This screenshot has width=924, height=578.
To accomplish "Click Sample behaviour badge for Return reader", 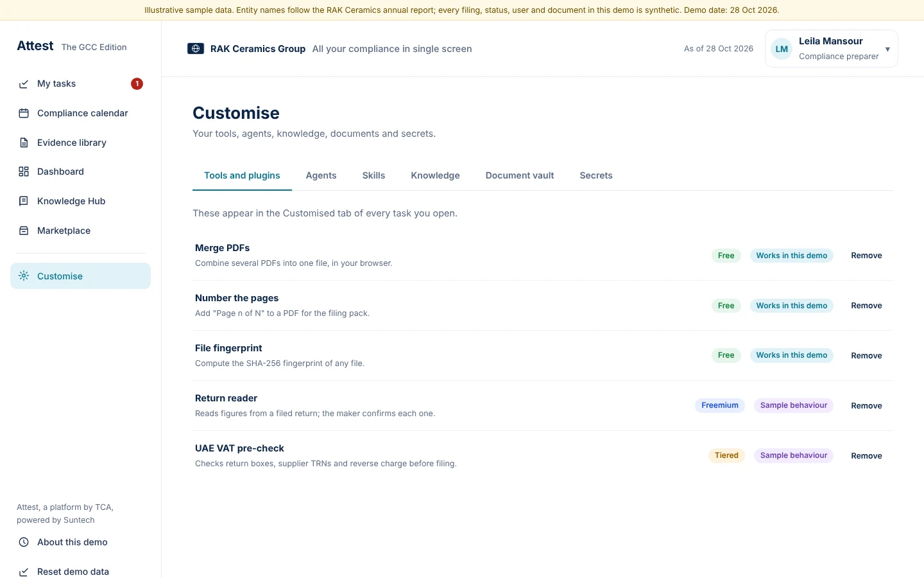I will click(x=794, y=405).
